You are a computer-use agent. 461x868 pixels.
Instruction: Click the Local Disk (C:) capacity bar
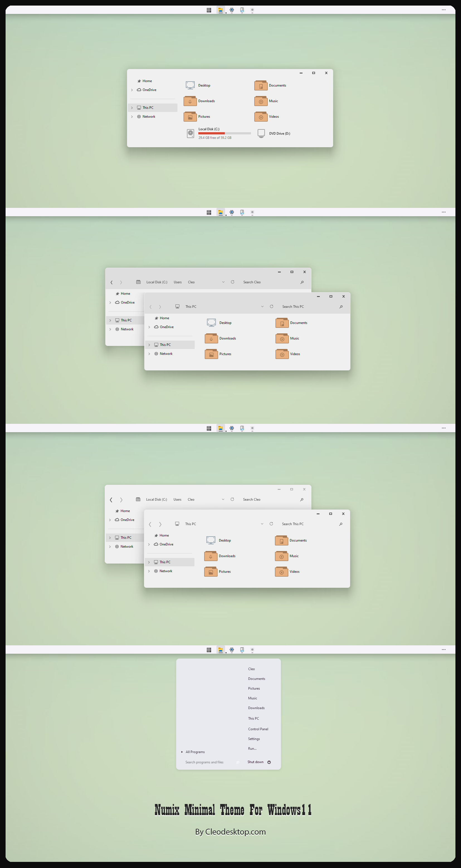pyautogui.click(x=224, y=133)
